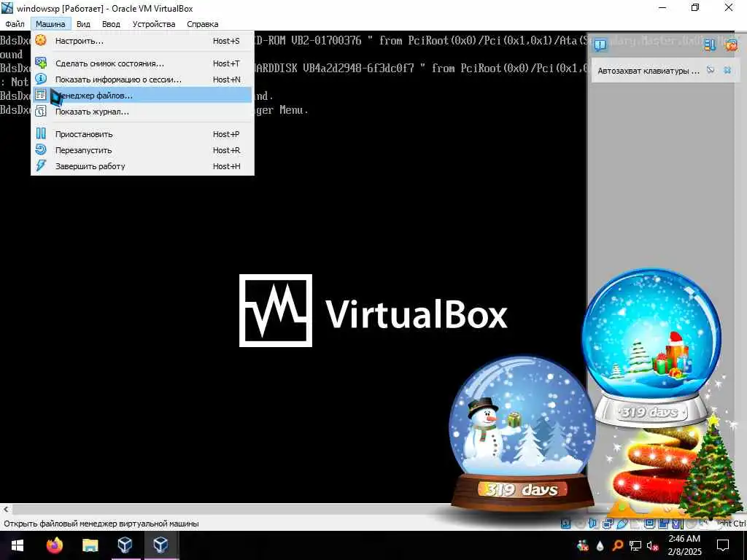Click the delete-all-notifications icon at panel top
This screenshot has height=560, width=747.
[x=731, y=44]
